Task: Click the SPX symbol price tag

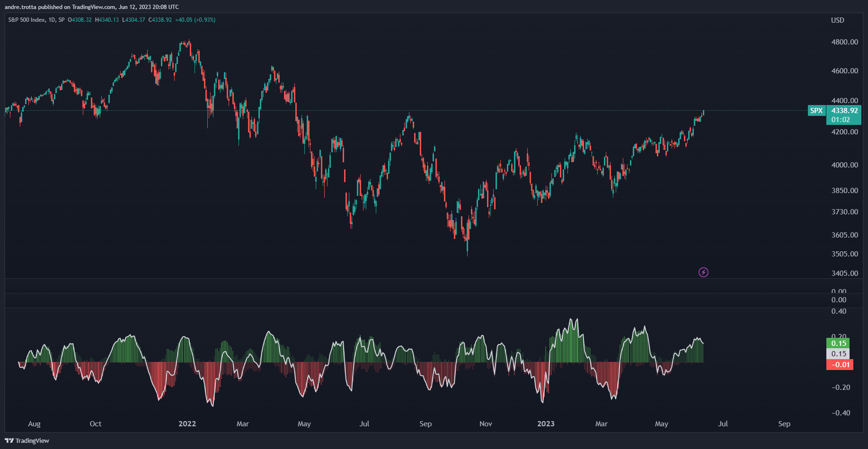Action: pyautogui.click(x=816, y=111)
